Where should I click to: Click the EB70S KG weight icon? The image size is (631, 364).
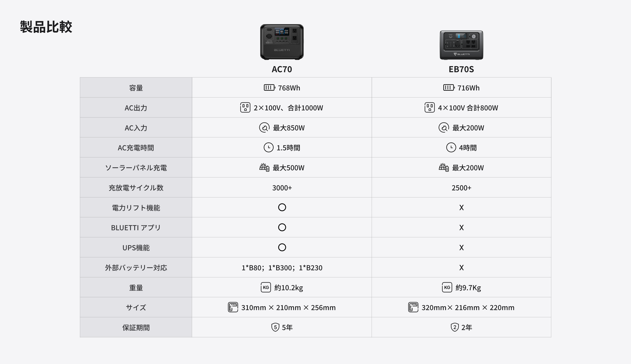click(447, 287)
